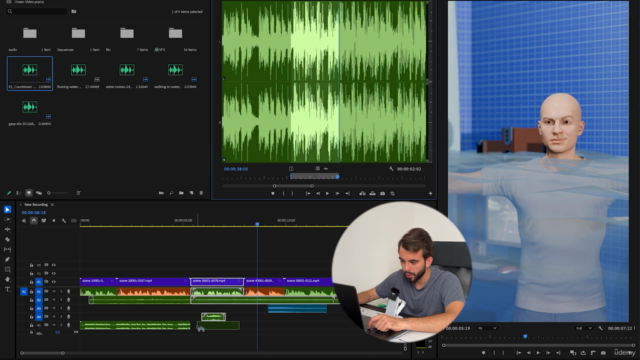Select the Rectangle tool

[7, 269]
